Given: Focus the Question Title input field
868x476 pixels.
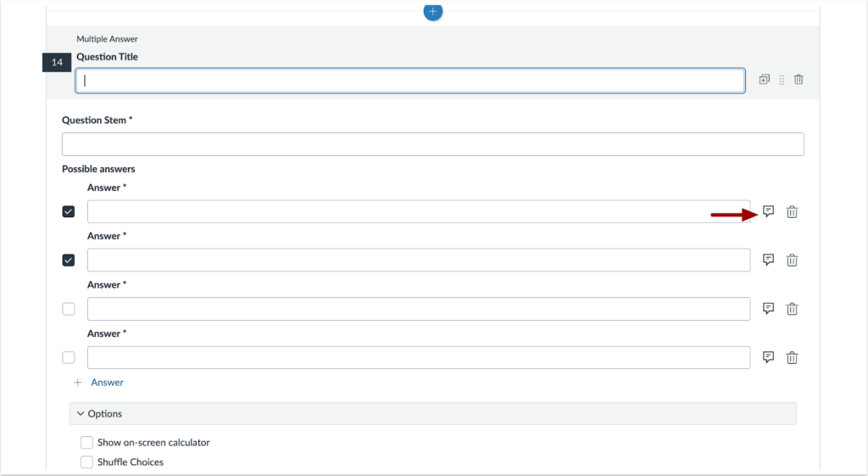Looking at the screenshot, I should [410, 81].
